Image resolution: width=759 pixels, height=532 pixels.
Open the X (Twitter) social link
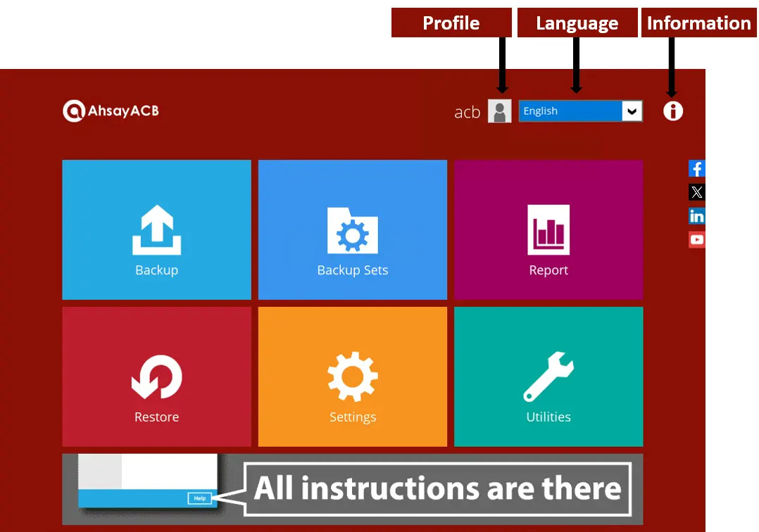pyautogui.click(x=696, y=192)
